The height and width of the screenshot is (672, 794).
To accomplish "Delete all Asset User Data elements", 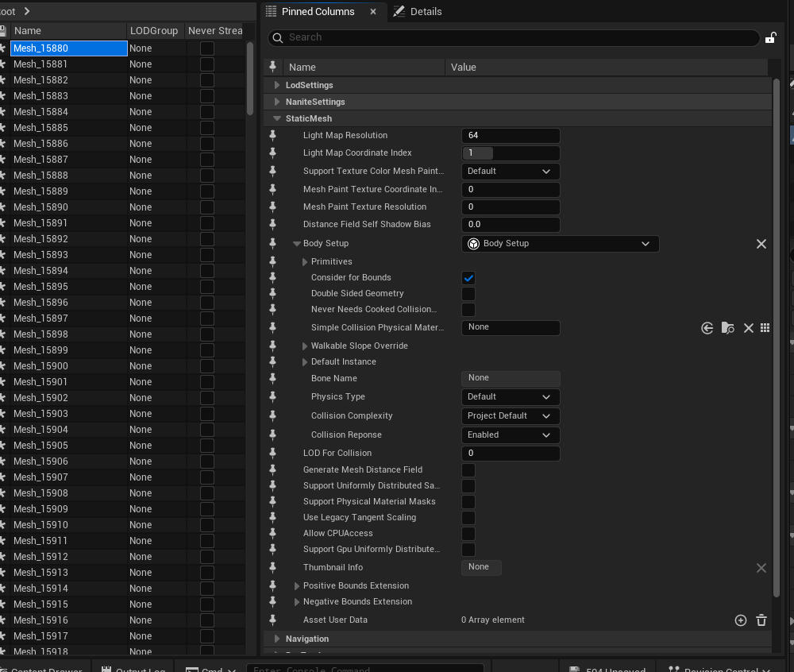I will (761, 620).
